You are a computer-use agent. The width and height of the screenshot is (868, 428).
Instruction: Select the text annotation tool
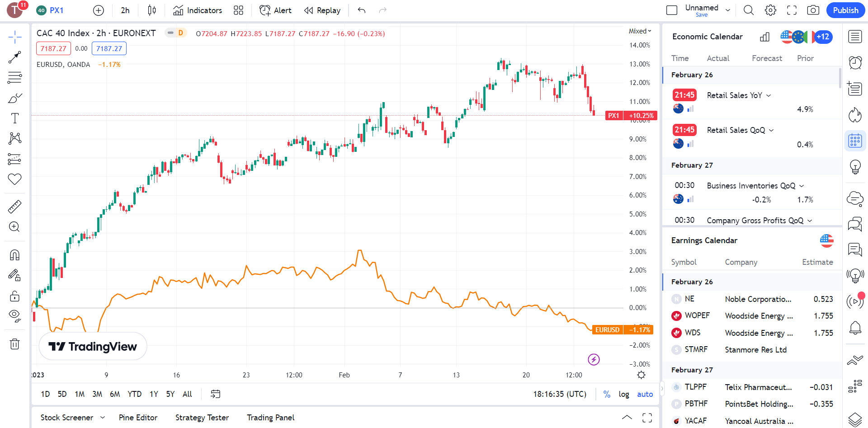pyautogui.click(x=15, y=118)
